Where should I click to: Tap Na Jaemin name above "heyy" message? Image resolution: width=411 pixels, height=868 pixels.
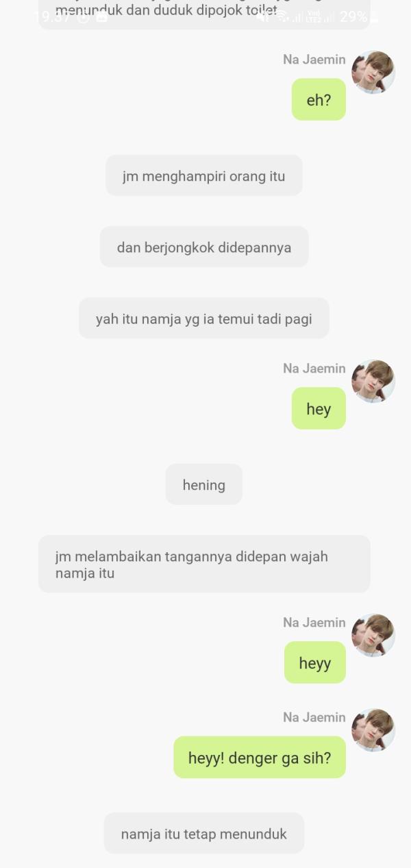[x=314, y=623]
